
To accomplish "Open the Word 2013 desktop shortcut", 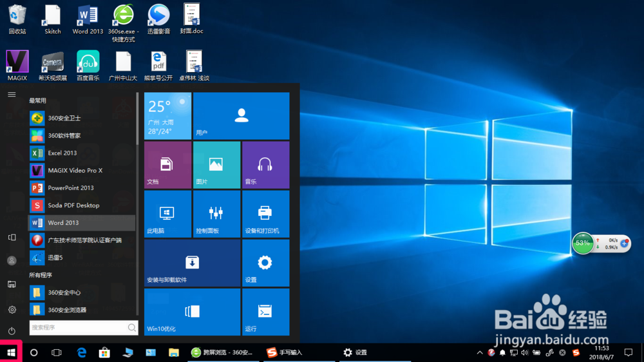I will click(88, 19).
